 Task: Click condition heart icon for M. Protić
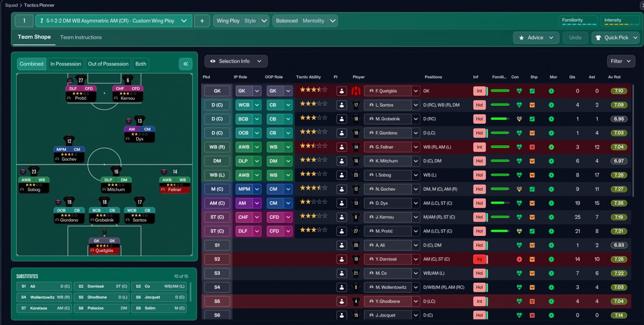click(519, 231)
